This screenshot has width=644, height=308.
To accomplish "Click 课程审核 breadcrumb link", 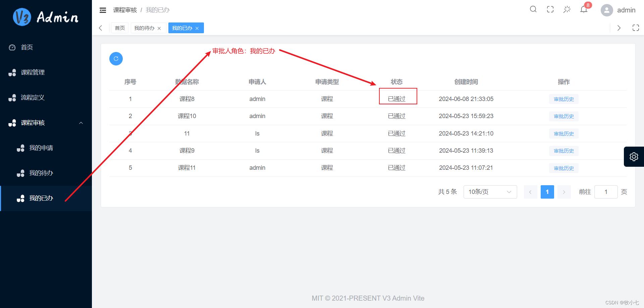I will coord(125,10).
